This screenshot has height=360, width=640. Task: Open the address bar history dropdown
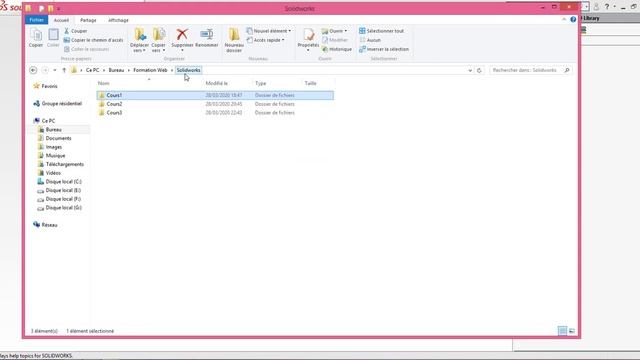(470, 70)
